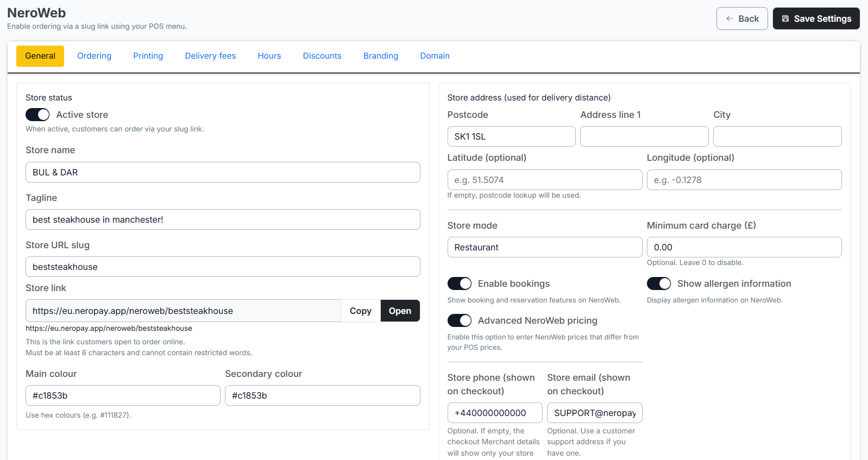Click the Store URL slug field
Viewport: 868px width, 460px height.
[223, 267]
